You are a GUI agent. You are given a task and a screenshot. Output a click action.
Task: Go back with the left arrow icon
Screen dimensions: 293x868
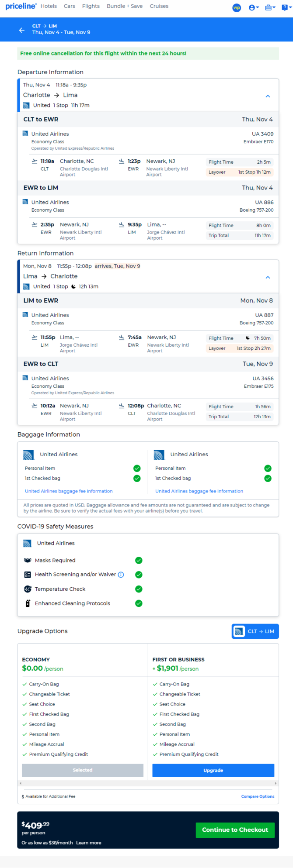pos(22,30)
